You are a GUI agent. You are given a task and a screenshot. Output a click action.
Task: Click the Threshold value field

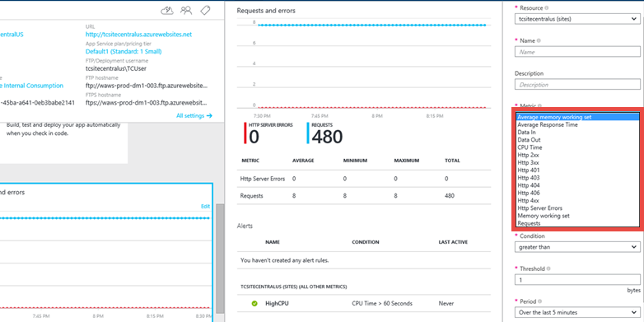(577, 280)
